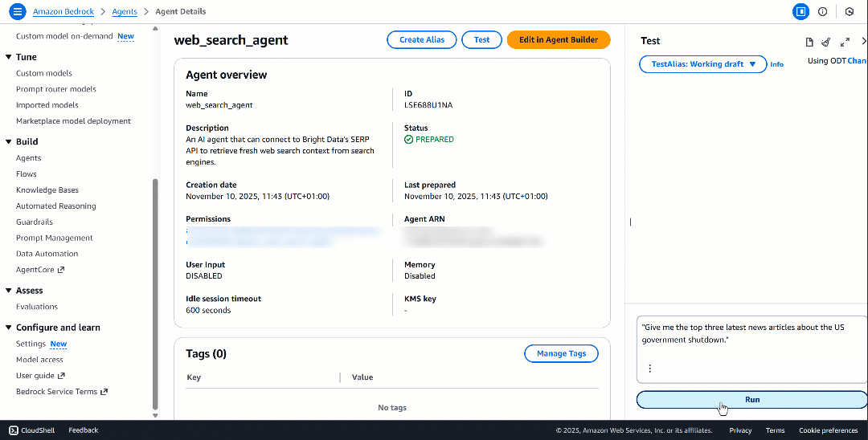Open Custom model on-demand
Image resolution: width=868 pixels, height=440 pixels.
64,36
